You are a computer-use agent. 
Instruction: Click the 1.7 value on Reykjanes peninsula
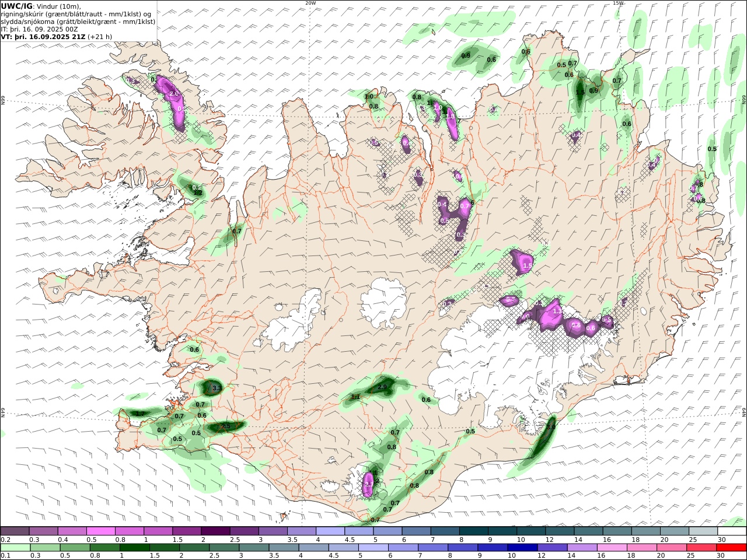139,414
